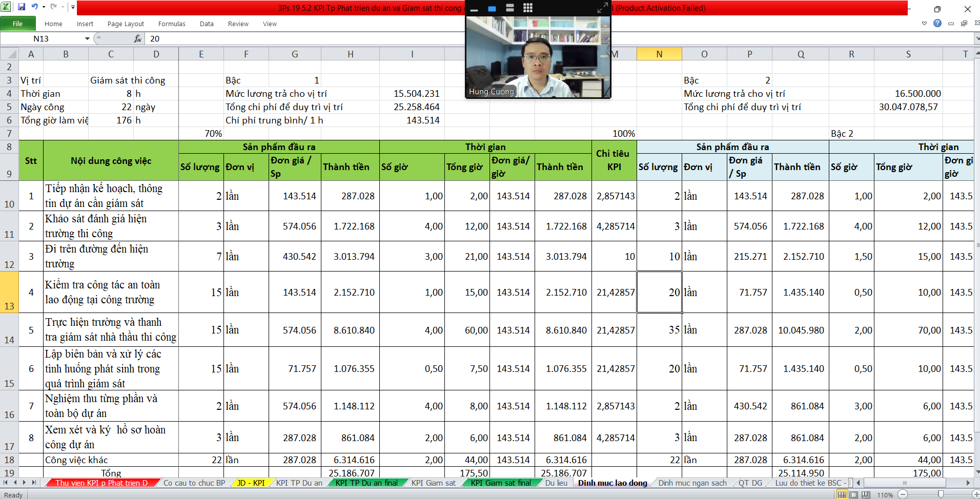The image size is (980, 499).
Task: Switch to Page Layout view in status bar
Action: coord(854,495)
